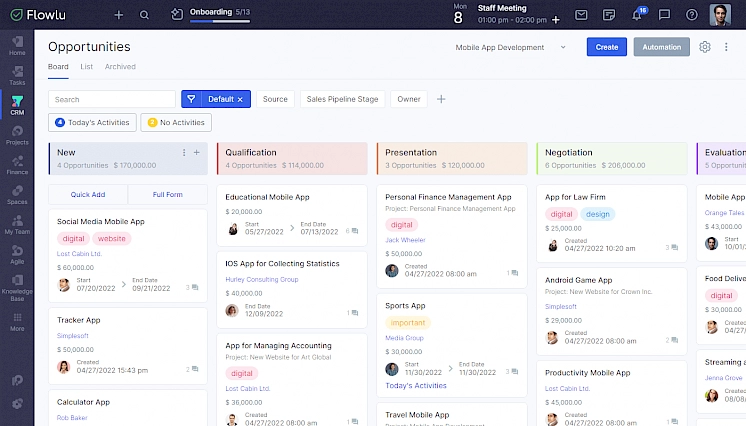Screen dimensions: 746x426
Task: Toggle the Today's Activities filter
Action: point(92,122)
